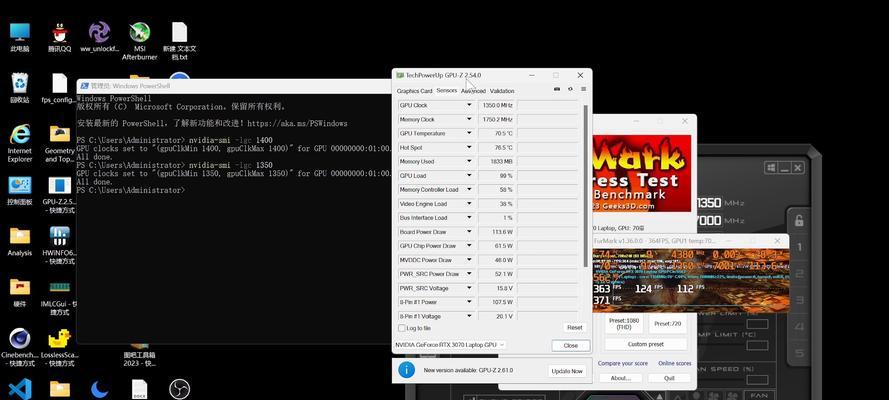Switch to the Sensors tab
889x400 pixels.
[447, 91]
